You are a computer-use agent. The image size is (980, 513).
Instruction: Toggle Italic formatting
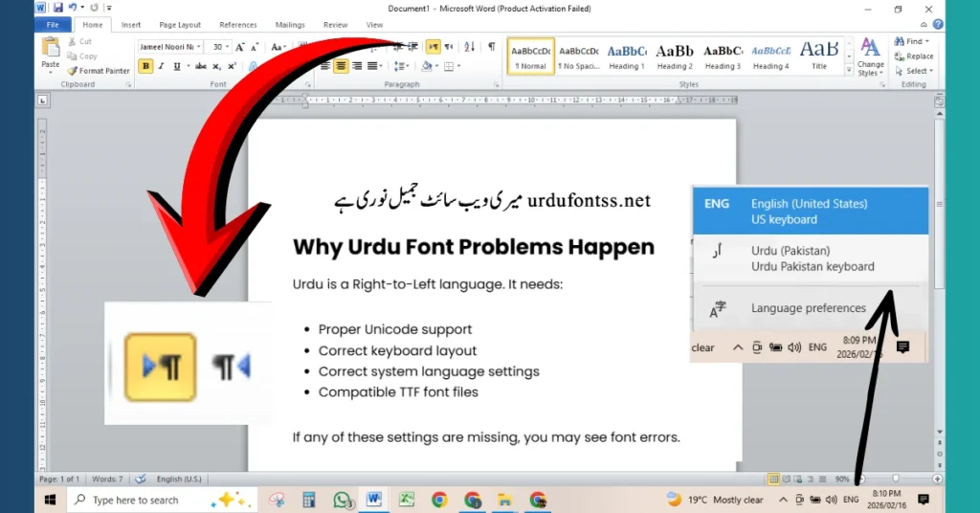pos(161,66)
